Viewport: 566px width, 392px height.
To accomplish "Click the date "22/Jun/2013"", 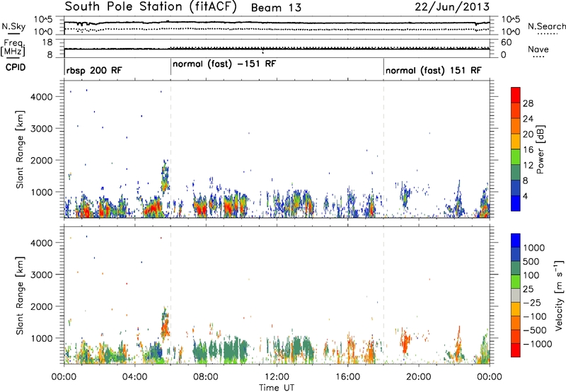I will pos(452,7).
